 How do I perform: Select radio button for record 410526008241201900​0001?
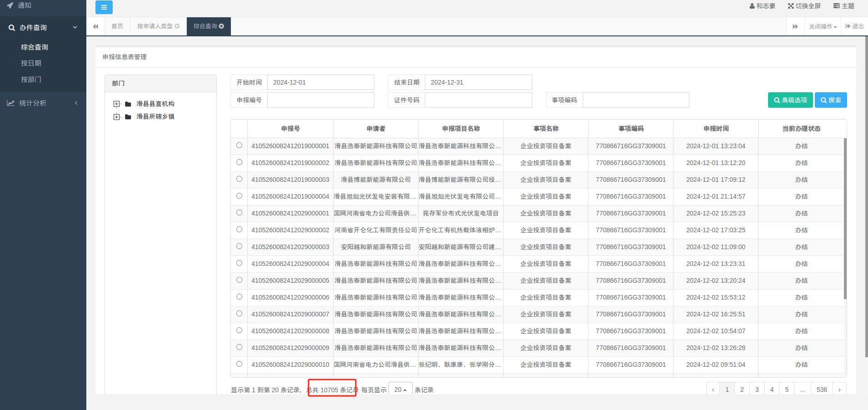point(239,145)
